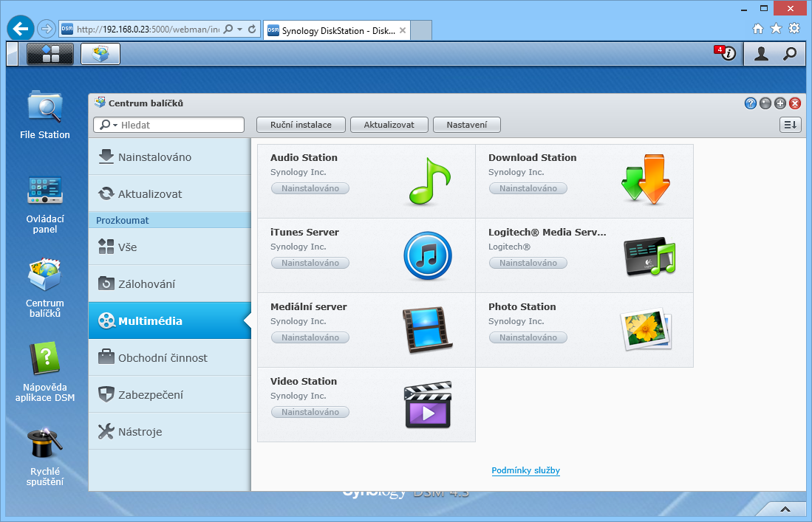Select the Nástroje sidebar category
The height and width of the screenshot is (522, 812).
coord(169,431)
